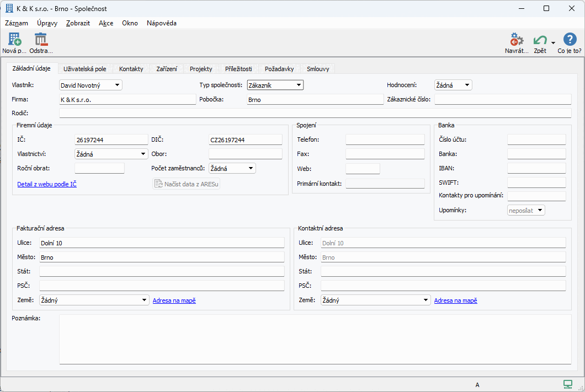Click the Zpět undo arrow icon

click(540, 40)
